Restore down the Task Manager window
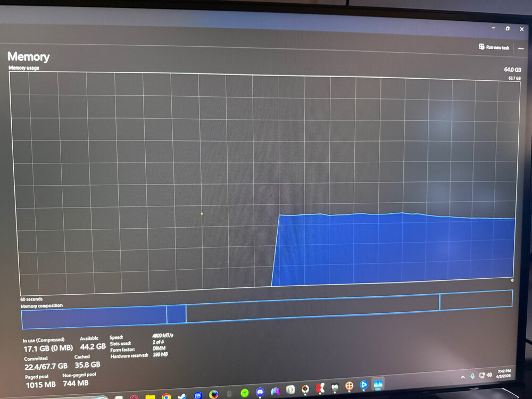The image size is (532, 399). (508, 29)
